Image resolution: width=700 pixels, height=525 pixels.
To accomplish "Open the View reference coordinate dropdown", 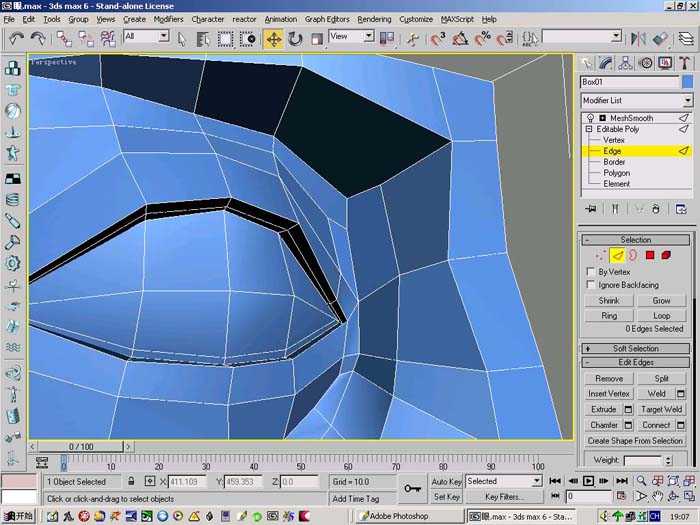I will pyautogui.click(x=351, y=37).
